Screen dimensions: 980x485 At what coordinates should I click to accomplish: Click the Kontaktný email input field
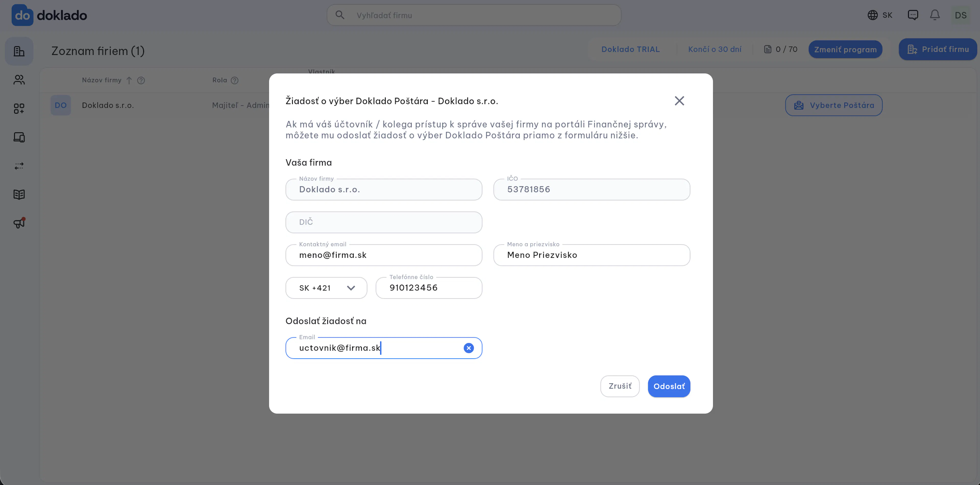(x=384, y=255)
